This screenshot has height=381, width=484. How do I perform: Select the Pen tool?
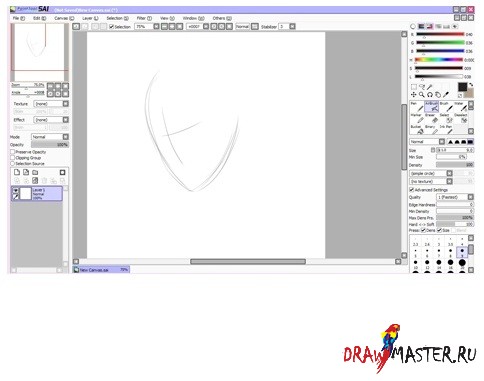pyautogui.click(x=417, y=107)
